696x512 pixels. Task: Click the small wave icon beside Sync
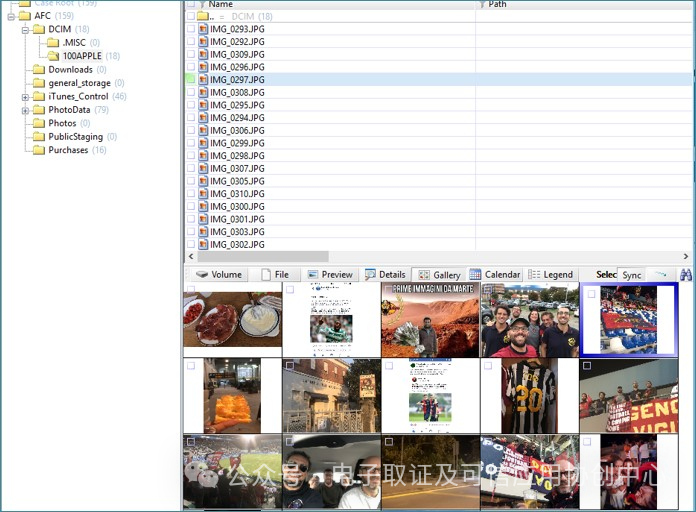click(661, 274)
